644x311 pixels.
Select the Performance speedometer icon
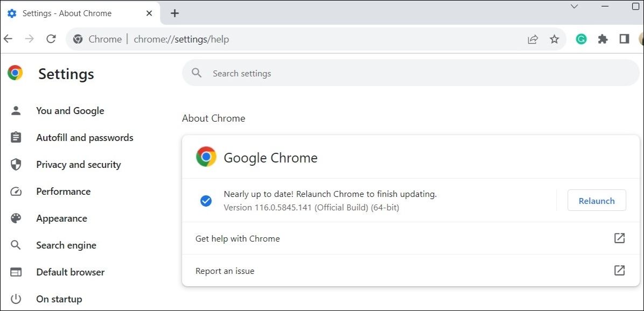(x=16, y=191)
